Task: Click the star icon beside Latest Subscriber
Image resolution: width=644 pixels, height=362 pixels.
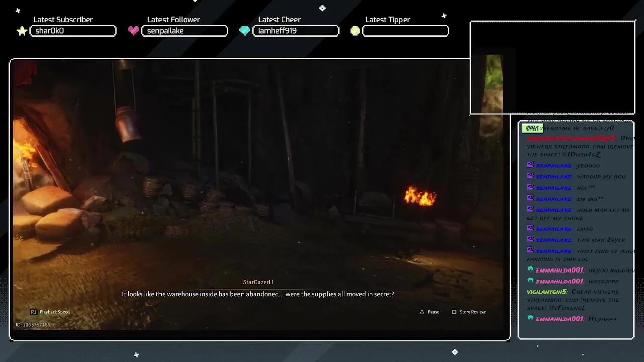Action: pos(22,31)
